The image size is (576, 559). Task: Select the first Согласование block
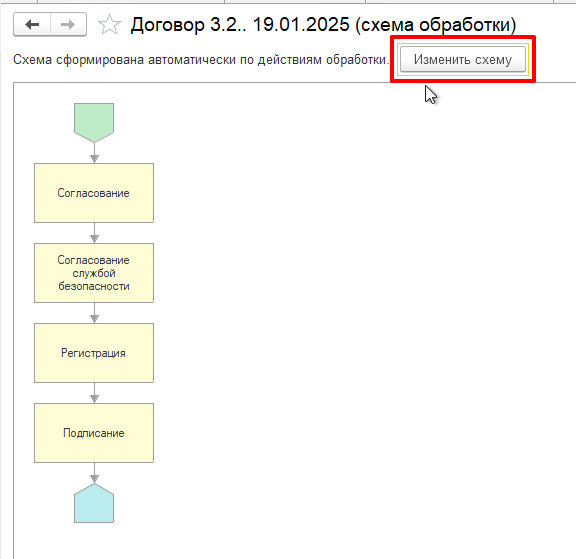(x=94, y=193)
